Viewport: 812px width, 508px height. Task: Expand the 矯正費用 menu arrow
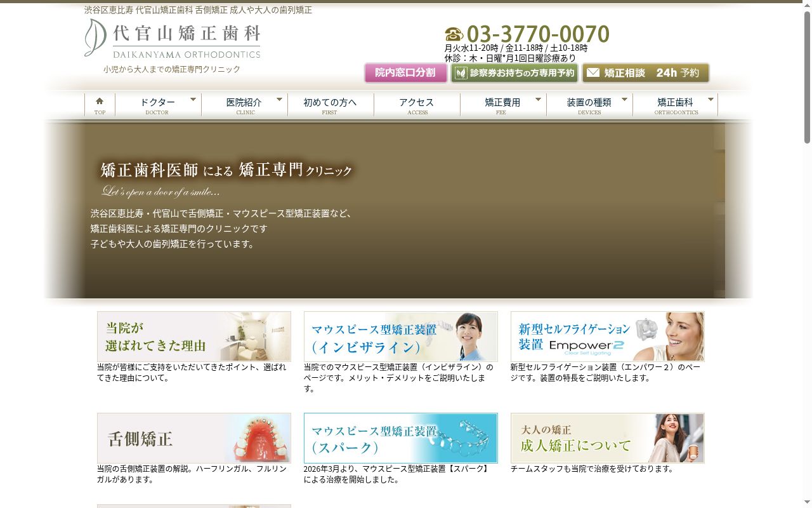[x=538, y=100]
